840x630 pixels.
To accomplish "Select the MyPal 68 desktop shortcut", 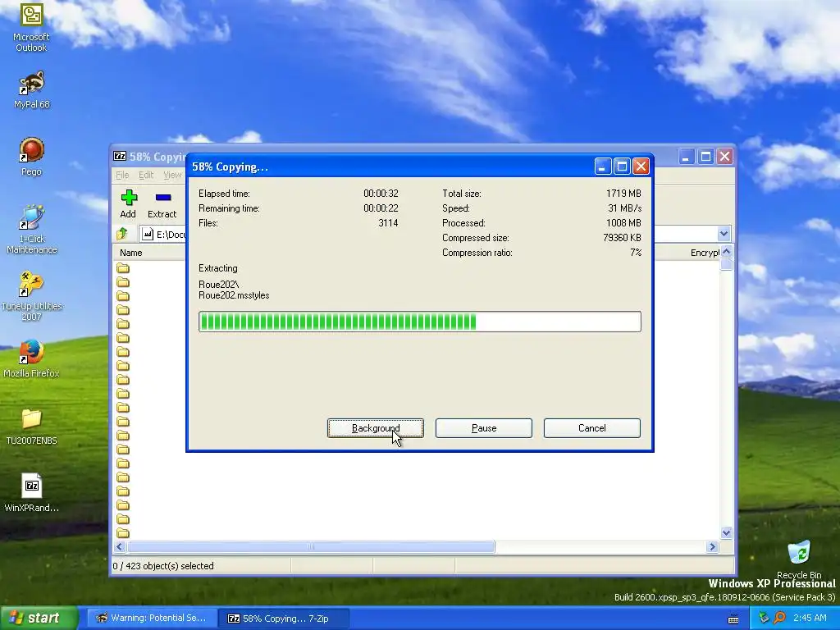I will 31,89.
